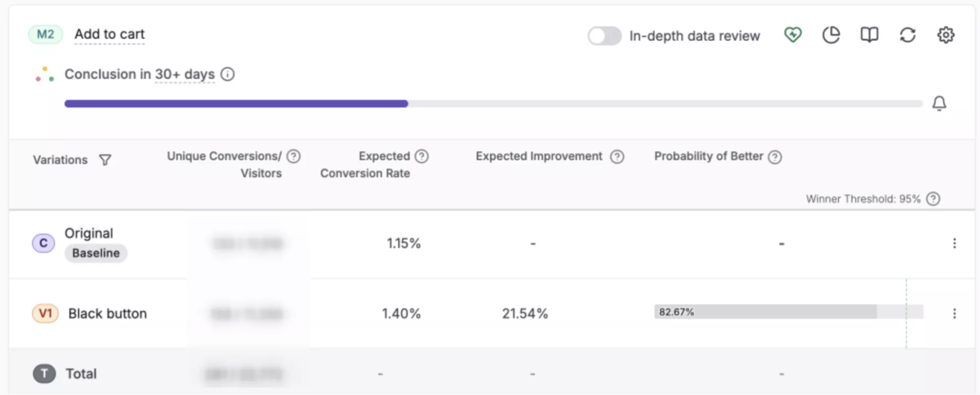Open Probability of Better help tooltip
The width and height of the screenshot is (980, 395).
coord(775,157)
